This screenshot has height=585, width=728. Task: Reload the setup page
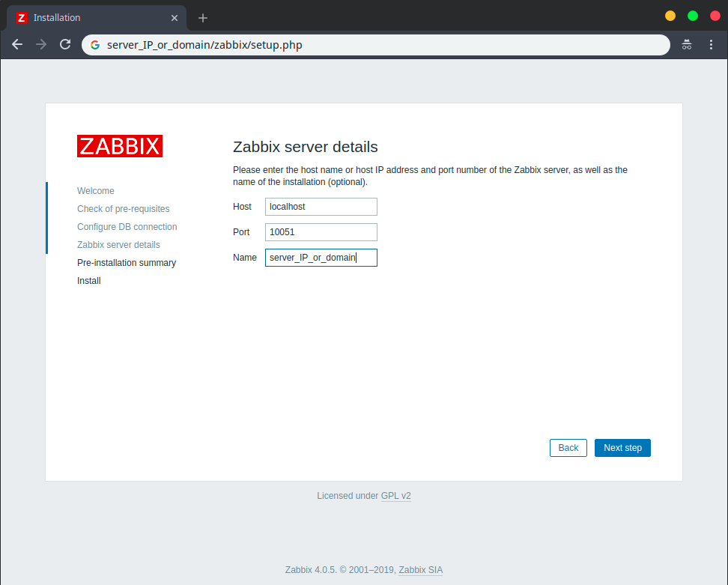point(65,45)
